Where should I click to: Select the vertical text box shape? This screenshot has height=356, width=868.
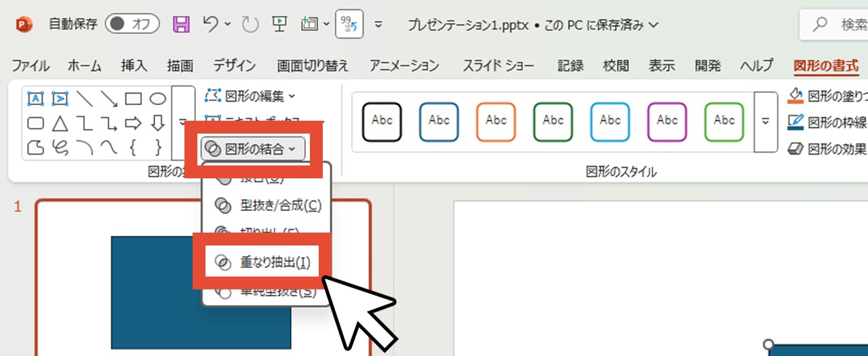click(x=60, y=99)
